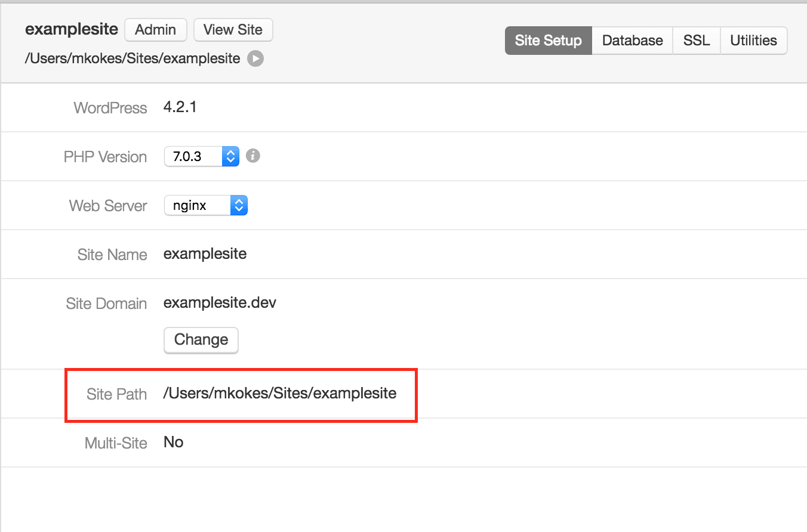The height and width of the screenshot is (532, 807).
Task: Select the Site Setup tab
Action: (548, 41)
